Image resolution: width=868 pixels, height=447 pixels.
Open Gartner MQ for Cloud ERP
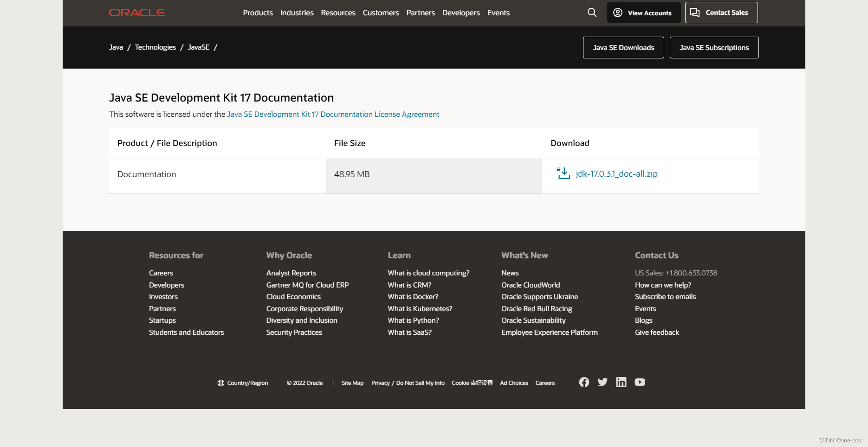click(x=307, y=285)
